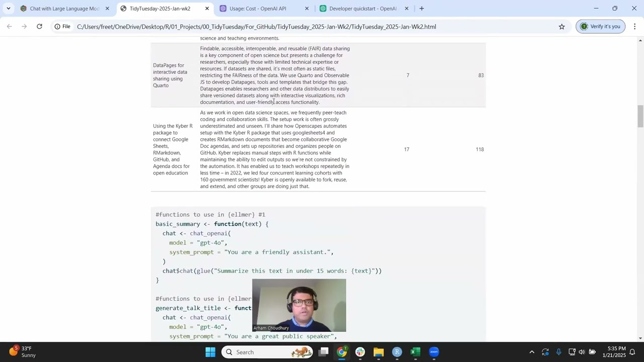Click the scrollbar down arrow

point(640,338)
